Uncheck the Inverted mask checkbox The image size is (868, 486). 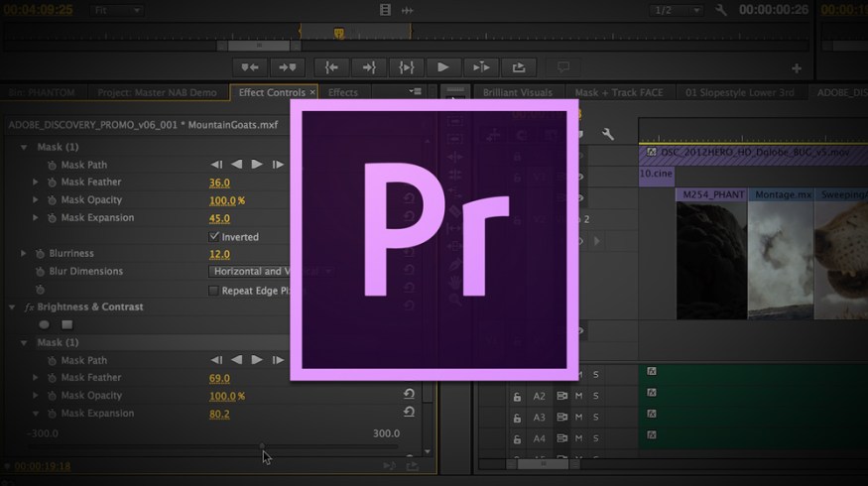(x=214, y=237)
